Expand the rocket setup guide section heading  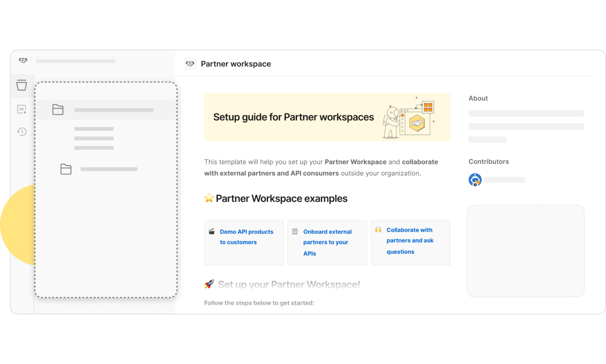(281, 284)
